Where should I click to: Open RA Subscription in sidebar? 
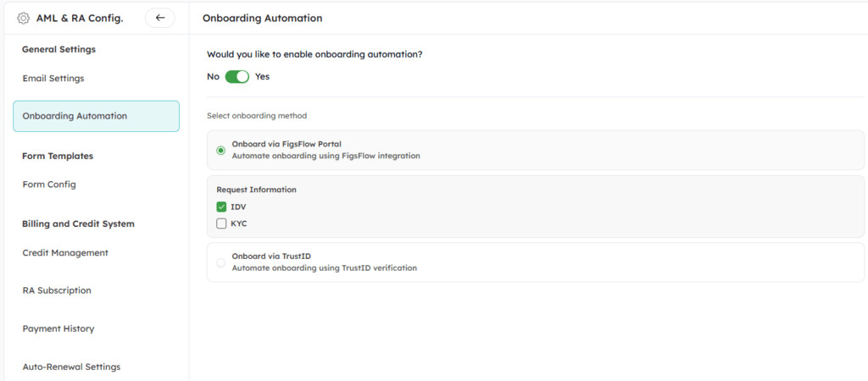coord(57,290)
